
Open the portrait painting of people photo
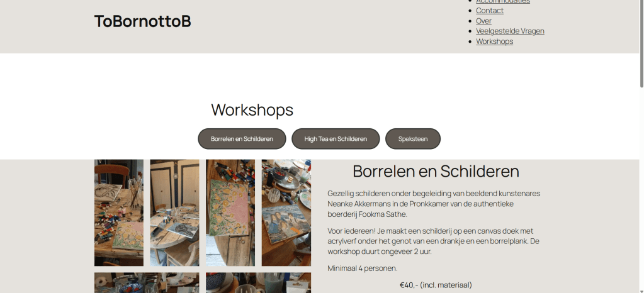[x=286, y=213]
